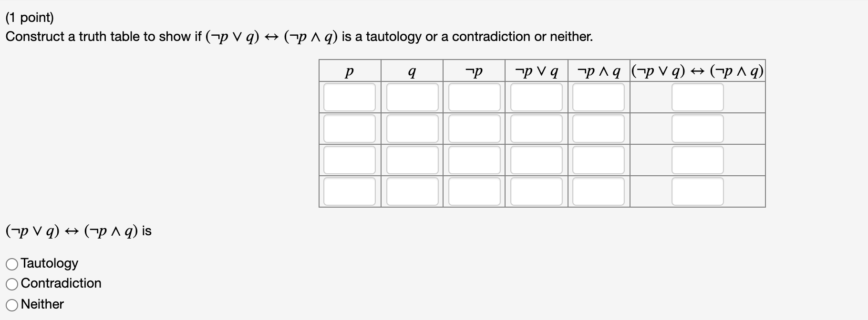Click second row input under q
Viewport: 868px width, 320px height.
coord(413,129)
